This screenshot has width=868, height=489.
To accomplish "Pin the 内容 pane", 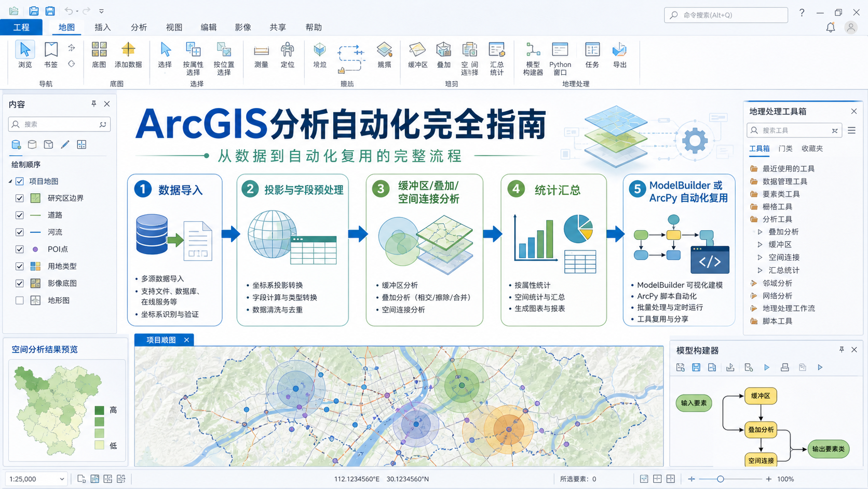I will coord(94,104).
